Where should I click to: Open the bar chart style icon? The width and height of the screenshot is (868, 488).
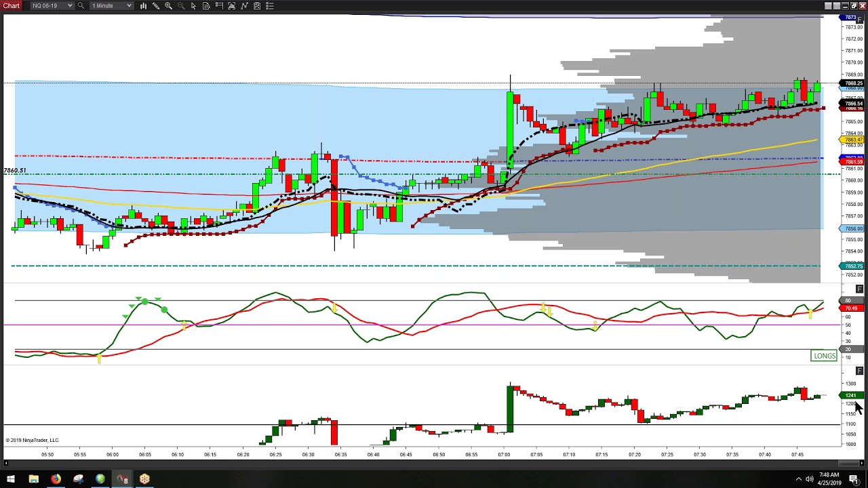[x=143, y=5]
